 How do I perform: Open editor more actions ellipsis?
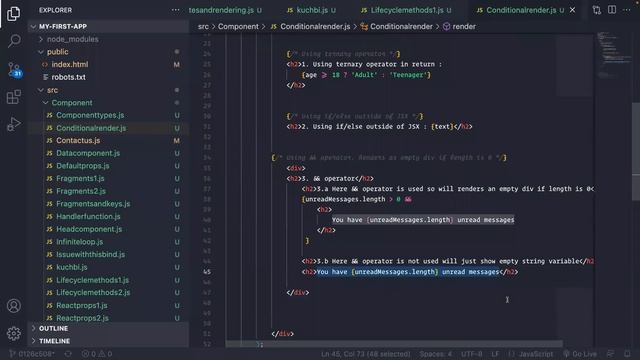click(627, 10)
